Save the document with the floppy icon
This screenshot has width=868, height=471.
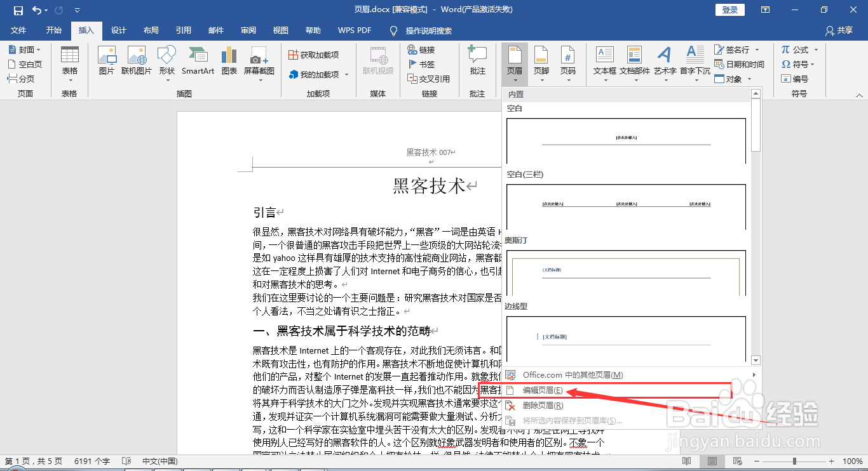(18, 10)
